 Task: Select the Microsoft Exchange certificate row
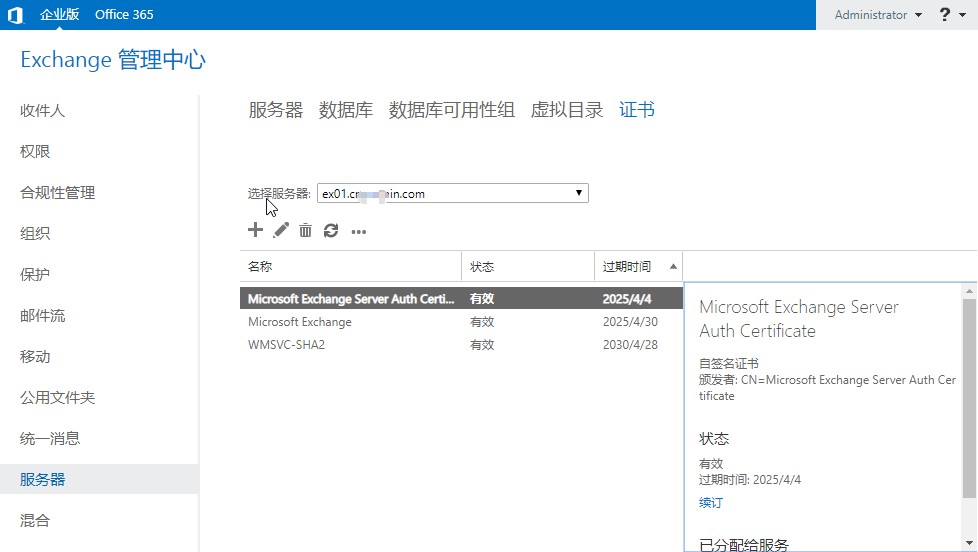[462, 322]
